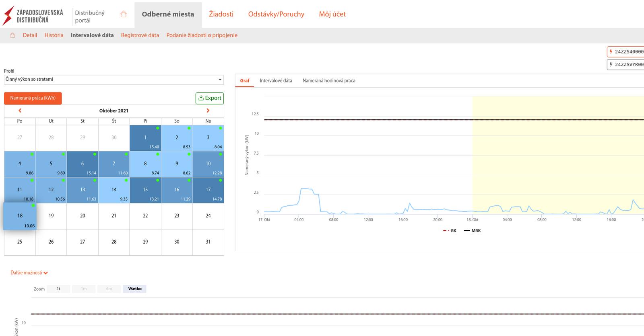Export data with the Export button
The width and height of the screenshot is (644, 336).
pos(210,98)
